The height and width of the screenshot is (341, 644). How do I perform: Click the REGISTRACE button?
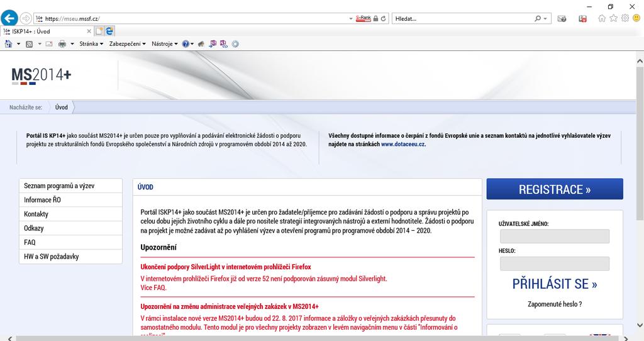point(555,189)
